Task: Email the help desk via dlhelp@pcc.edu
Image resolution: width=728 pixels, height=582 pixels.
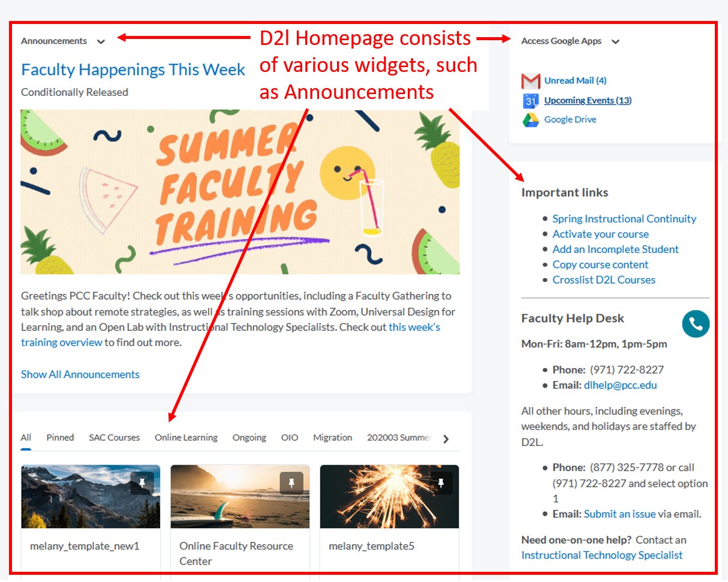Action: click(621, 385)
